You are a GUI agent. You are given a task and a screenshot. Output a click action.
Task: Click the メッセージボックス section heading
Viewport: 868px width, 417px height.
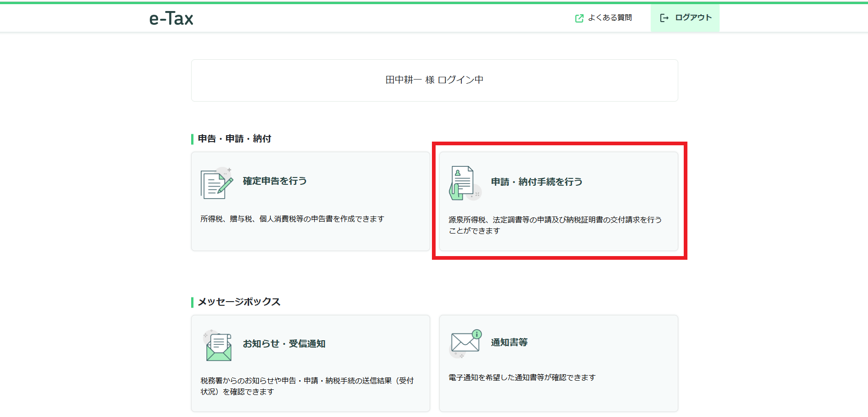pyautogui.click(x=238, y=302)
